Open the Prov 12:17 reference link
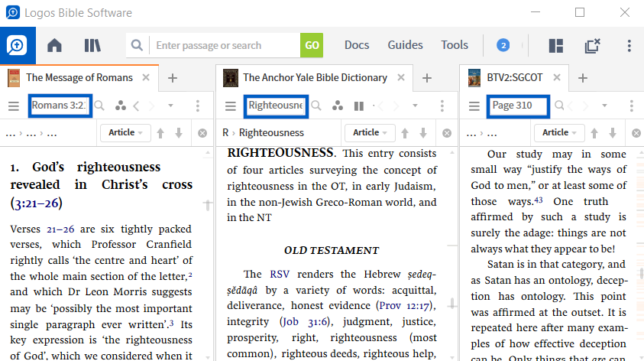 coord(404,306)
